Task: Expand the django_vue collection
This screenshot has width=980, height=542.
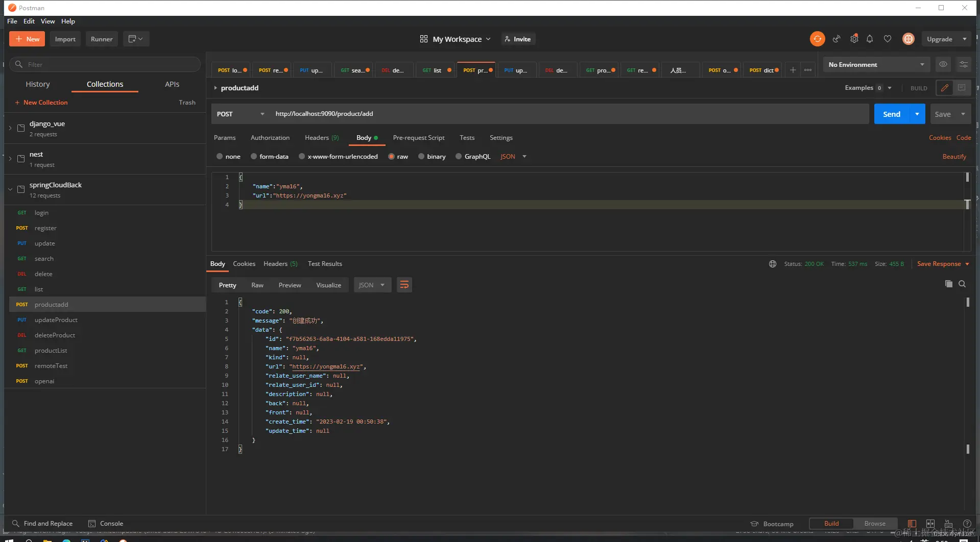Action: (x=10, y=128)
